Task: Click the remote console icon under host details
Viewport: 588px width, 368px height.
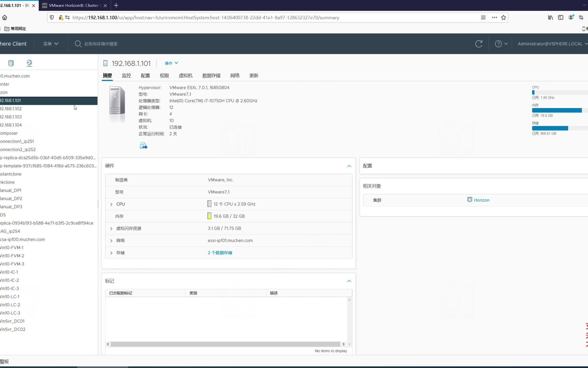Action: [143, 145]
